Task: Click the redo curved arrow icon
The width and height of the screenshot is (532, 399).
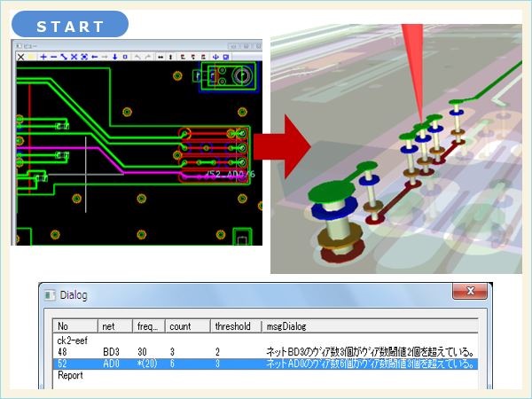Action: 147,57
